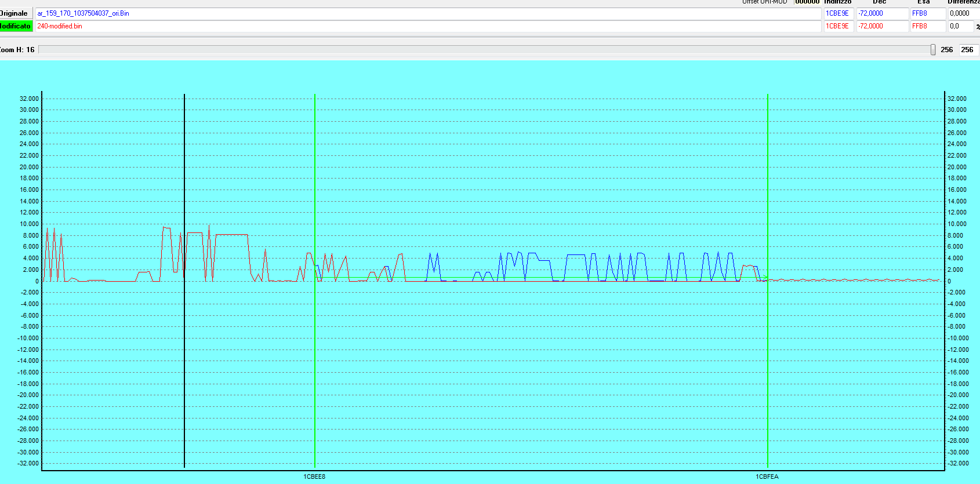Viewport: 980px width, 484px height.
Task: Select the ar_159_170_1037504037_ori.Bin filename field
Action: point(428,13)
